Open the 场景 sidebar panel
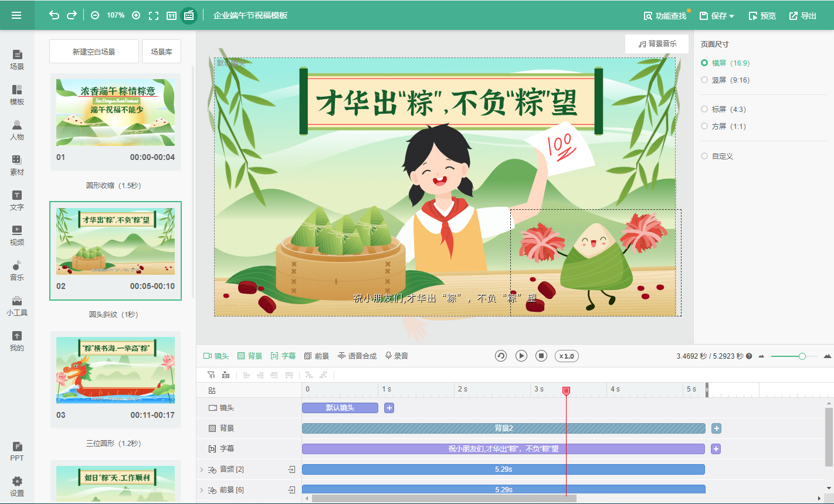834x504 pixels. [17, 59]
